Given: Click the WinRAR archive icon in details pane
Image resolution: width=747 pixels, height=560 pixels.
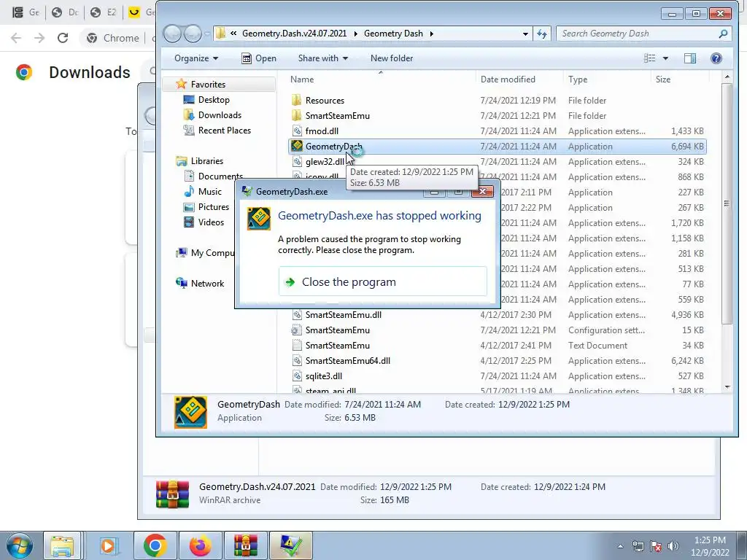Looking at the screenshot, I should point(172,494).
